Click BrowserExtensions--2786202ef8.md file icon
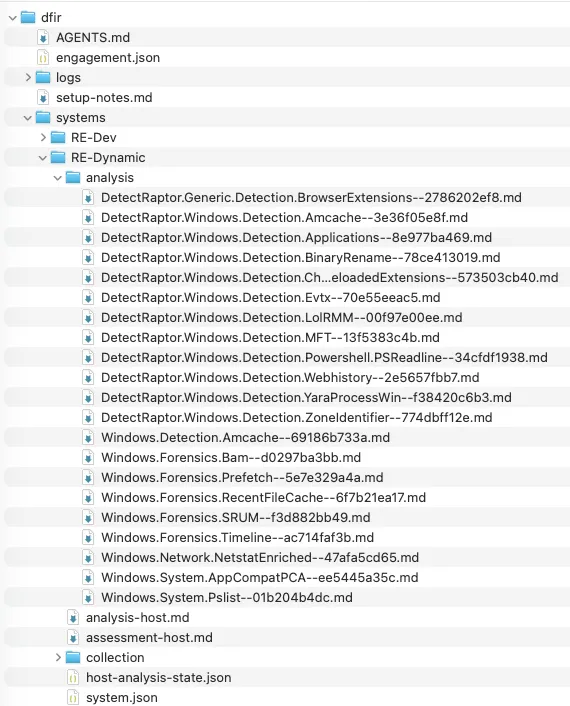570x706 pixels. click(88, 198)
